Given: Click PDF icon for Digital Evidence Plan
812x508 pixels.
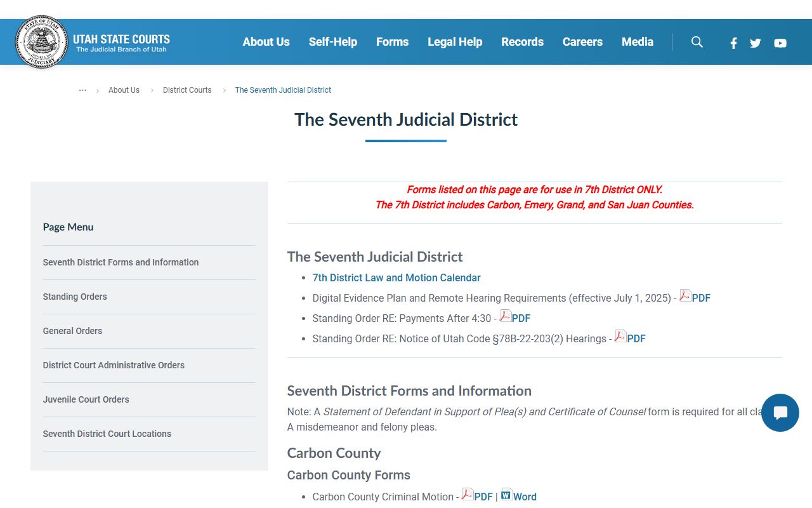Looking at the screenshot, I should 685,295.
